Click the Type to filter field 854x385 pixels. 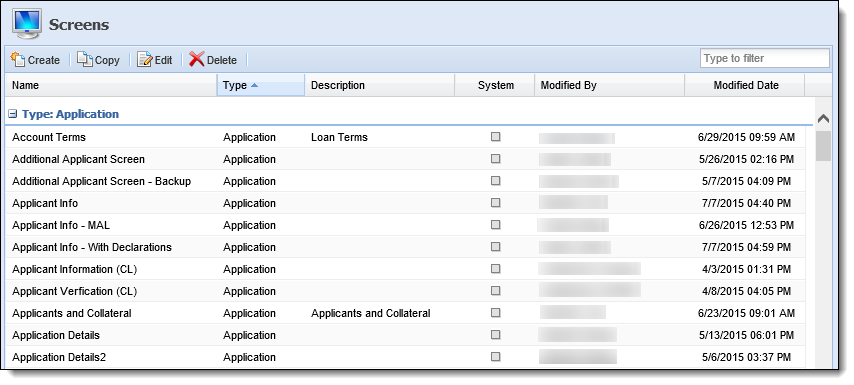click(765, 58)
